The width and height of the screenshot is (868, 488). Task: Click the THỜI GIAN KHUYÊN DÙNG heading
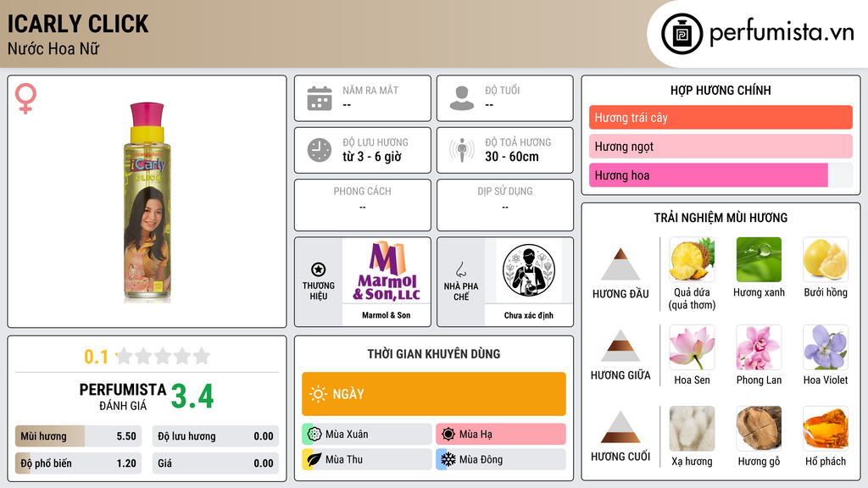point(434,353)
